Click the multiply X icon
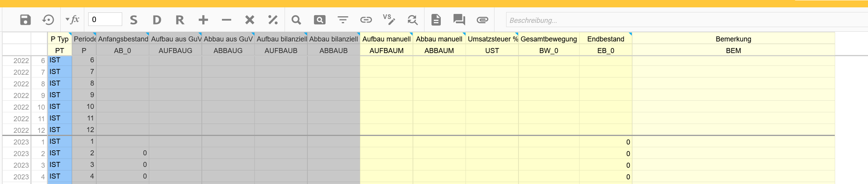The width and height of the screenshot is (868, 184). pos(250,20)
